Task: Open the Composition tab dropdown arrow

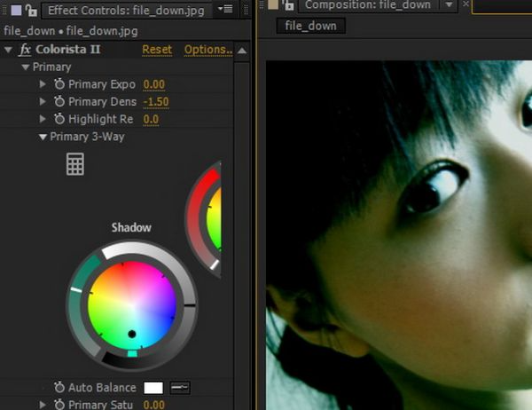Action: tap(449, 4)
